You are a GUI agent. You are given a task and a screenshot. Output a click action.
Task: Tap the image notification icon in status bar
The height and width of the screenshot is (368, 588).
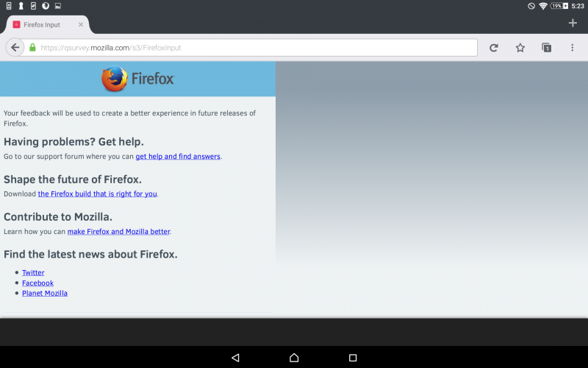58,6
